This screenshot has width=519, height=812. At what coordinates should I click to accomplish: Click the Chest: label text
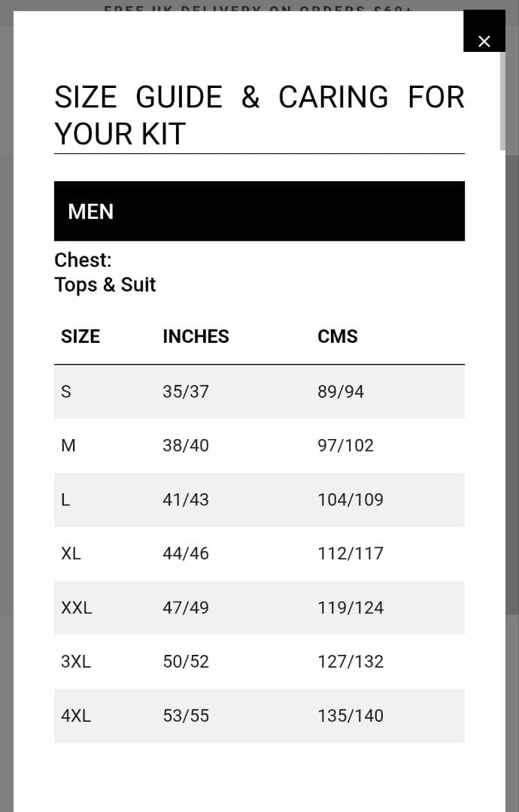83,260
